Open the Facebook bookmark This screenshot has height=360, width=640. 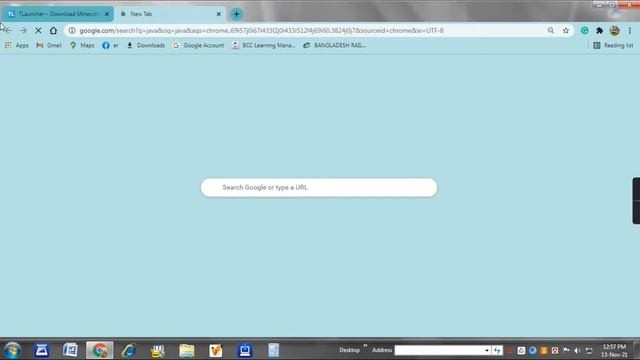pyautogui.click(x=110, y=45)
